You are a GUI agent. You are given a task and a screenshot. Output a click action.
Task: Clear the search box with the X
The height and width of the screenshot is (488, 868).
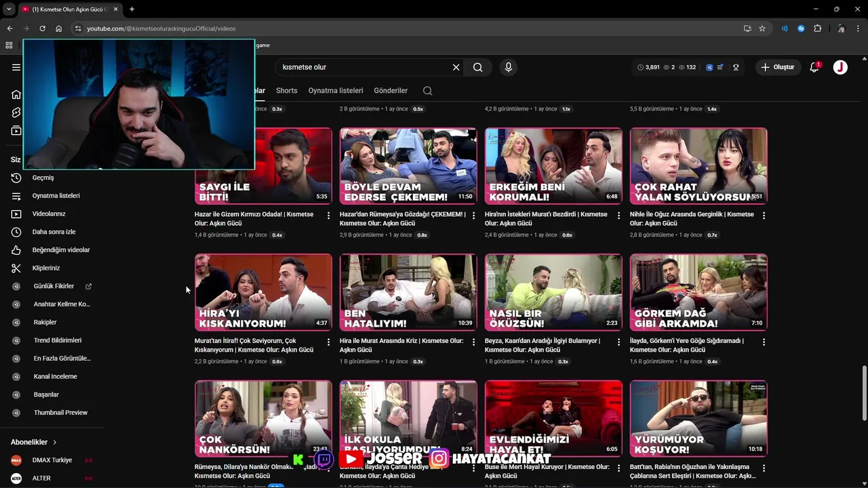[456, 67]
